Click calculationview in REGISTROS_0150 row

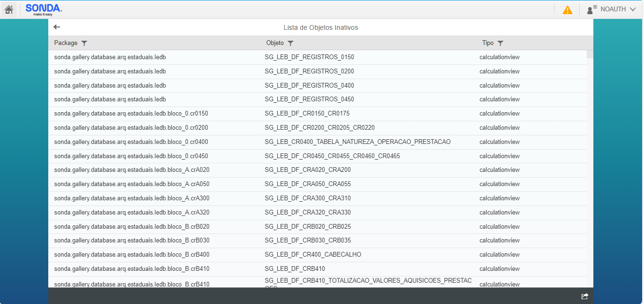(500, 57)
